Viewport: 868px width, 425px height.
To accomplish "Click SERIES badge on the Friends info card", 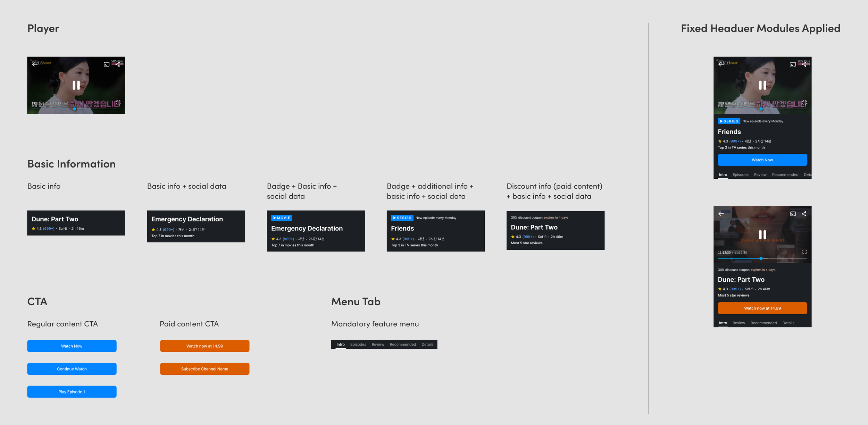I will (x=402, y=218).
